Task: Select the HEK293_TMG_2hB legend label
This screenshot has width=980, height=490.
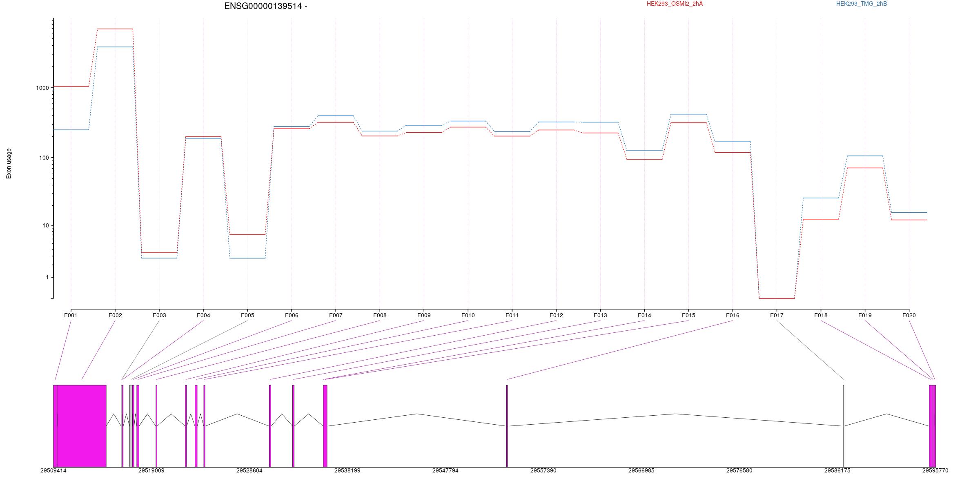Action: pyautogui.click(x=862, y=4)
